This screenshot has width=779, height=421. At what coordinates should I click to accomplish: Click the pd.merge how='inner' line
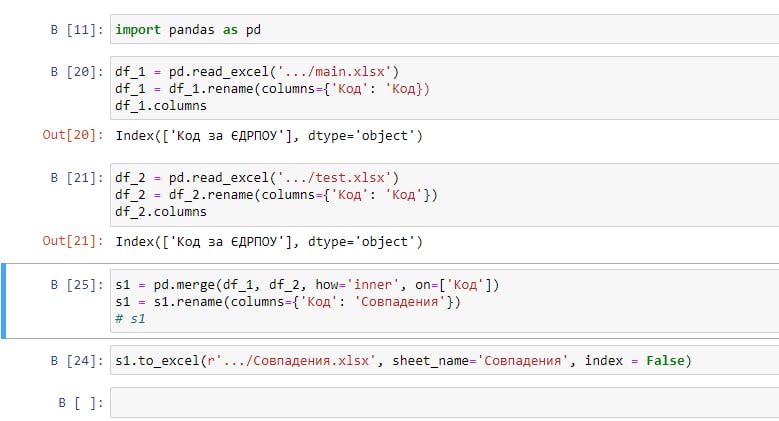tap(307, 285)
